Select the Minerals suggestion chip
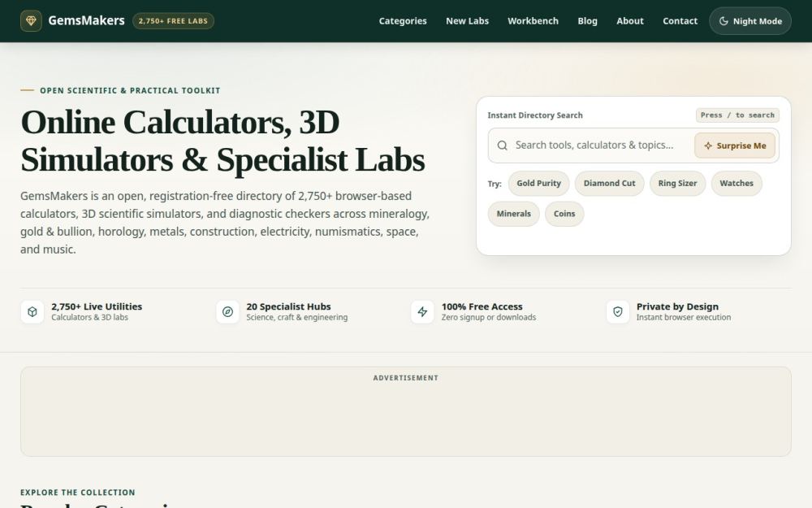 coord(514,214)
